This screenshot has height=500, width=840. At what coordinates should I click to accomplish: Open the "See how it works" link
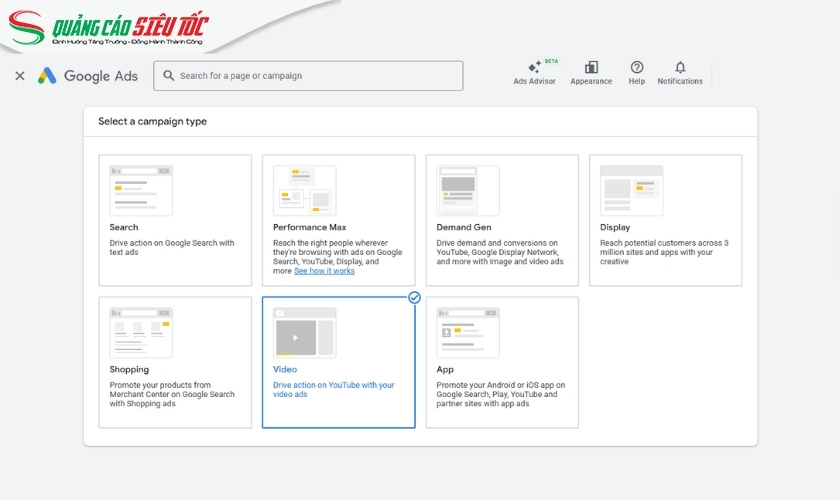point(324,271)
